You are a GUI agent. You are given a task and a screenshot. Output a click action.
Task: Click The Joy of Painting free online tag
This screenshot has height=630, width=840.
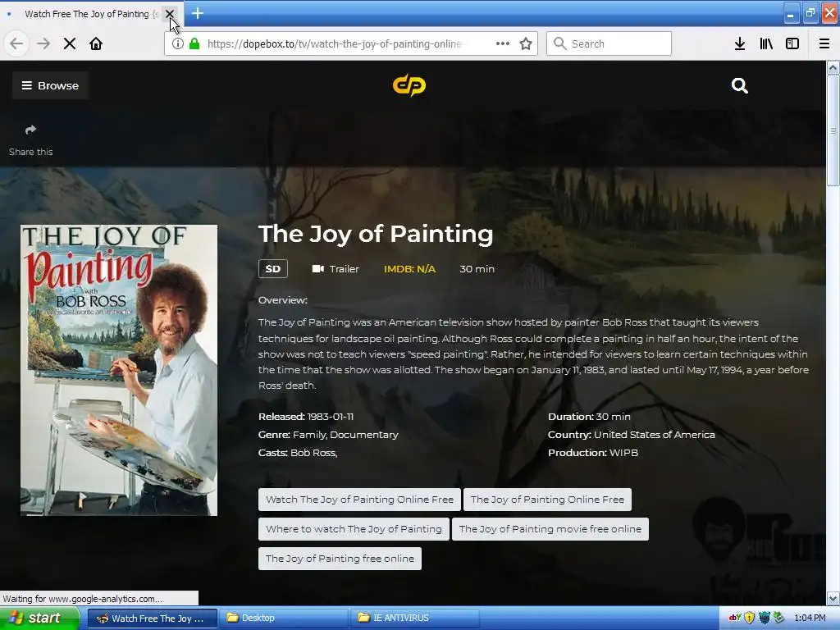pyautogui.click(x=340, y=559)
